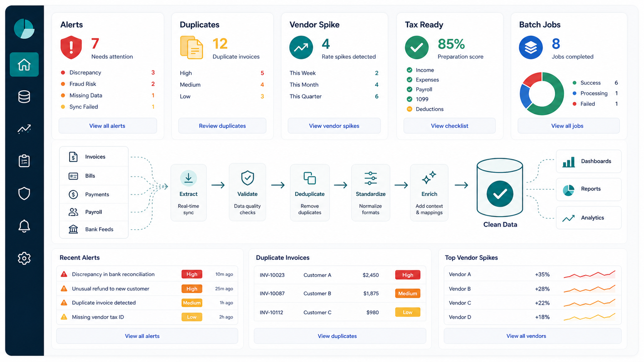Click the duplicate documents icon
The height and width of the screenshot is (362, 644).
pyautogui.click(x=191, y=48)
